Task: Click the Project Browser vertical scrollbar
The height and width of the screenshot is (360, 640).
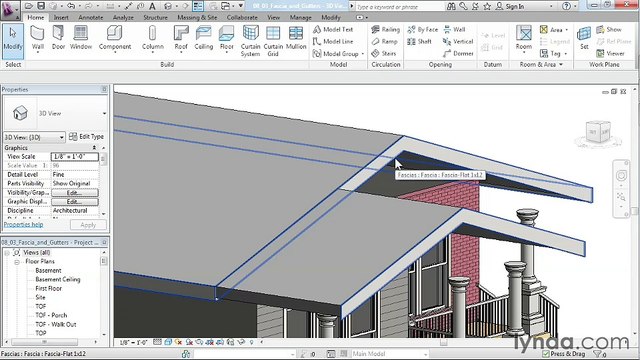Action: pos(104,293)
